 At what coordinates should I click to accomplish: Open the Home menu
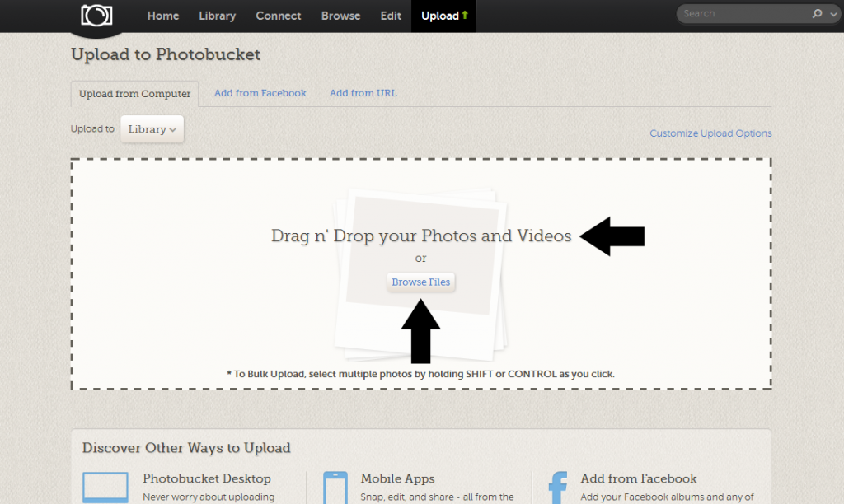tap(163, 16)
